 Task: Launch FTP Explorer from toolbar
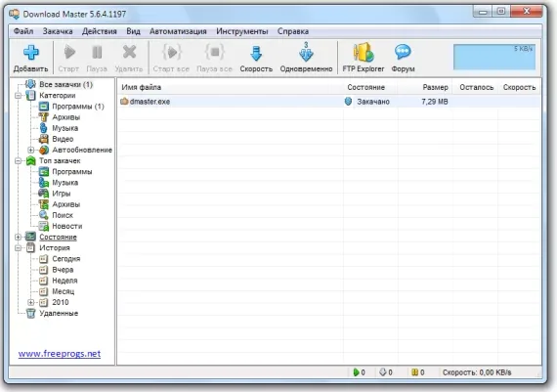point(364,52)
